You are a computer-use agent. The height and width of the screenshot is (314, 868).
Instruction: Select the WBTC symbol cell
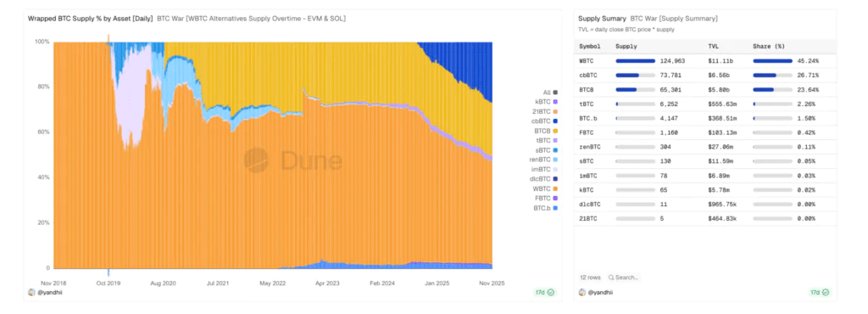pos(587,61)
